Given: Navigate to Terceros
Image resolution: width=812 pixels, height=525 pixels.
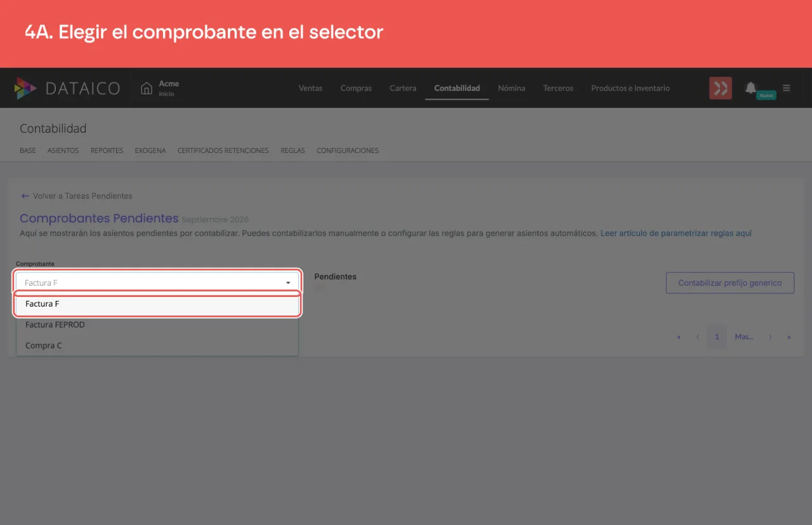Looking at the screenshot, I should 558,88.
